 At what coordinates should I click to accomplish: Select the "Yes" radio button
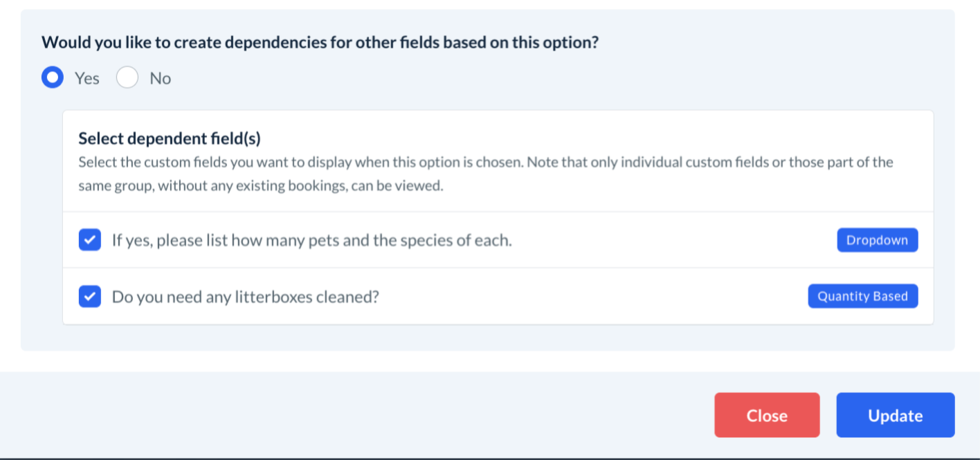pyautogui.click(x=53, y=78)
